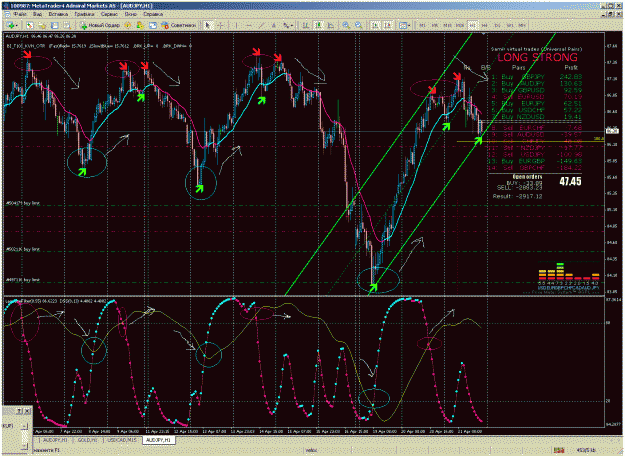Image resolution: width=625 pixels, height=456 pixels.
Task: Restore the inner chart window button
Action: tap(610, 14)
